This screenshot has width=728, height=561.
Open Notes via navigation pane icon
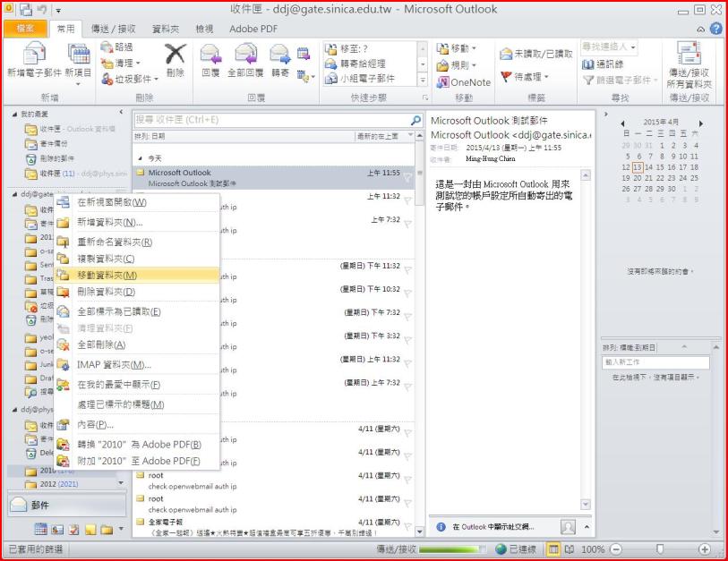click(90, 529)
